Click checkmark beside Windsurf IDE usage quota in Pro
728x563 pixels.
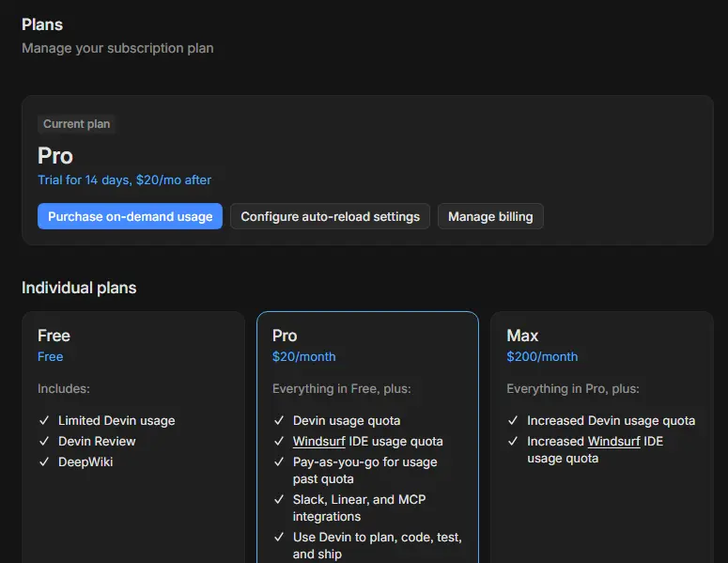coord(279,442)
